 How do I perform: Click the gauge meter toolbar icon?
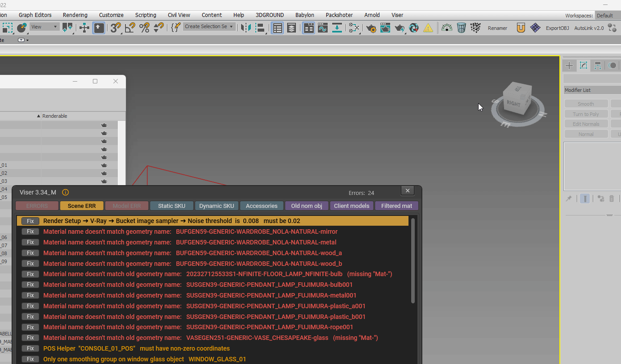[x=447, y=28]
